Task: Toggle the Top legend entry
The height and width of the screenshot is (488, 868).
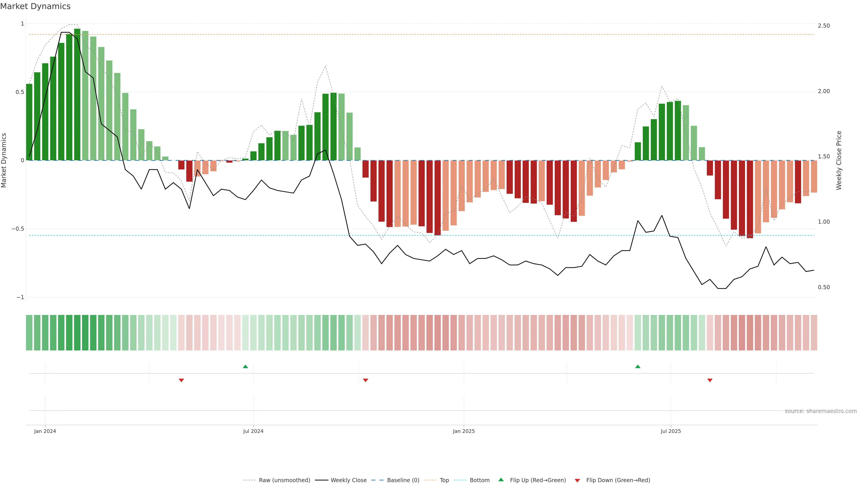Action: pyautogui.click(x=444, y=480)
